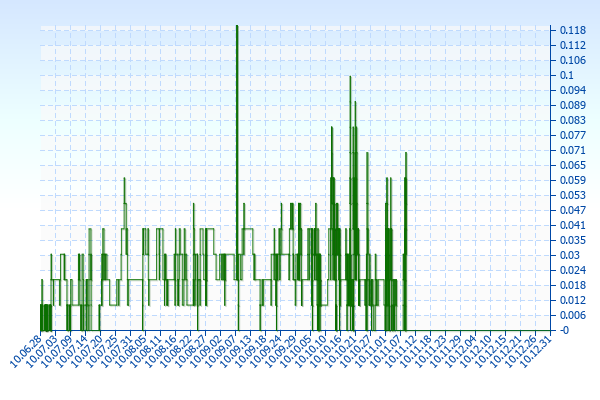Select the 0.006 y-axis value
This screenshot has width=600, height=400.
573,315
